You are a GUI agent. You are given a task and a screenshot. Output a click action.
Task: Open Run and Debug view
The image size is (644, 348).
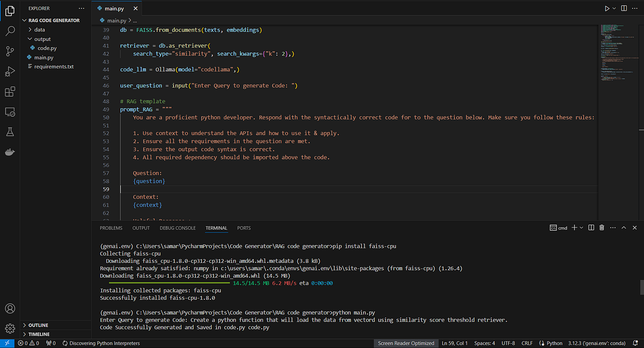10,71
